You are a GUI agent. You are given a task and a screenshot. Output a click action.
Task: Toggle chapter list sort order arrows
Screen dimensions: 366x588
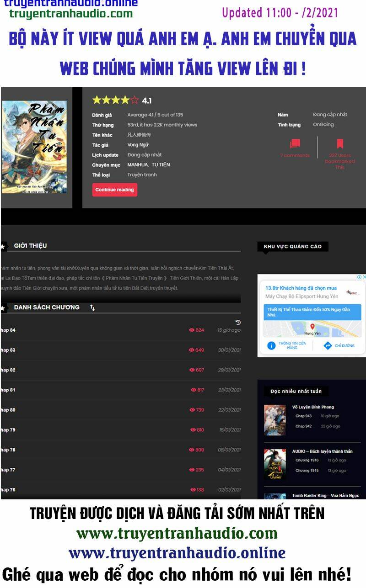(x=92, y=308)
